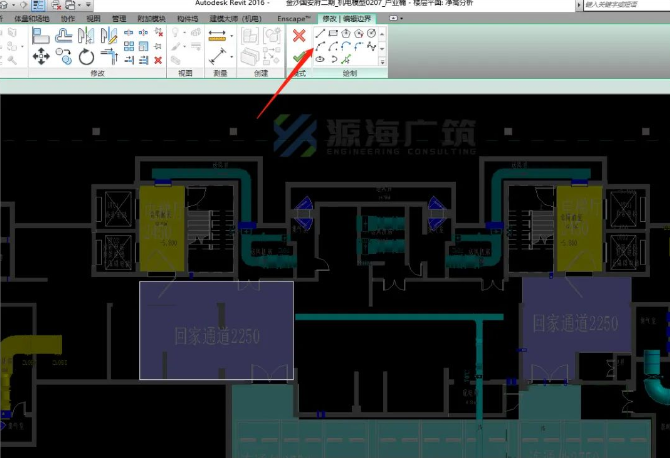The height and width of the screenshot is (458, 670).
Task: Open the aligned dimension dropdown arrow
Action: point(232,56)
